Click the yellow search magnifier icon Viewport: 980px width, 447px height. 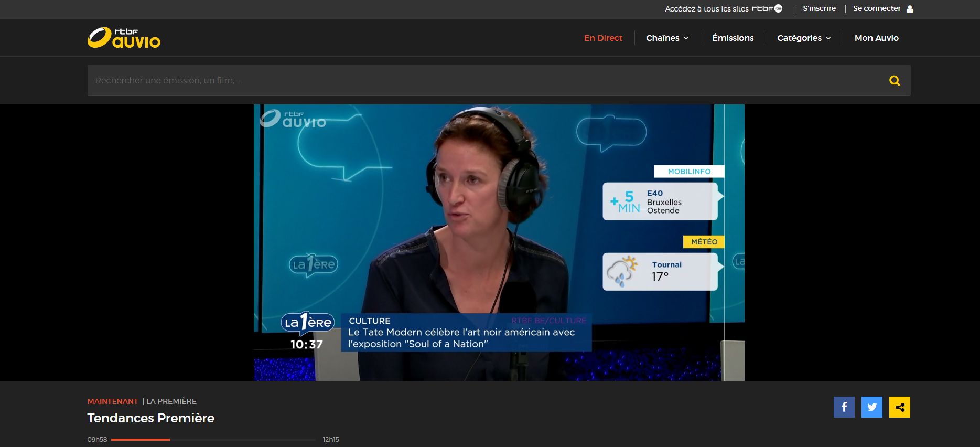[x=895, y=81]
